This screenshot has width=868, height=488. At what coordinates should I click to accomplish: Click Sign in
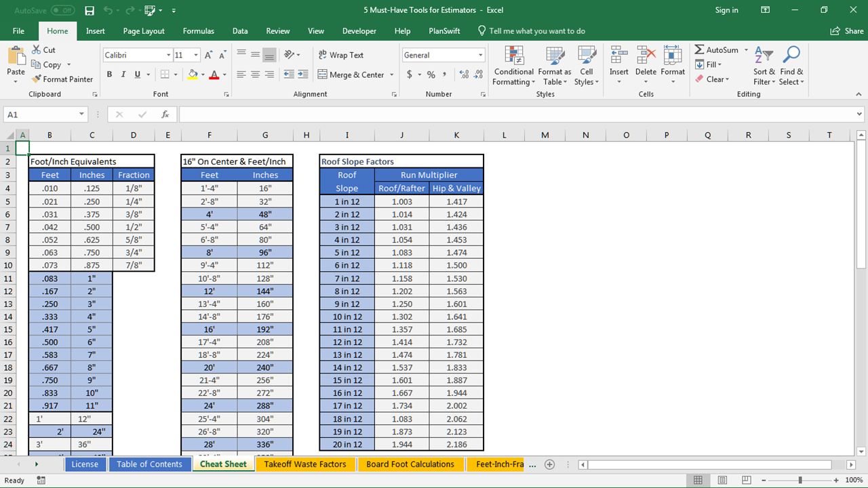pos(726,10)
